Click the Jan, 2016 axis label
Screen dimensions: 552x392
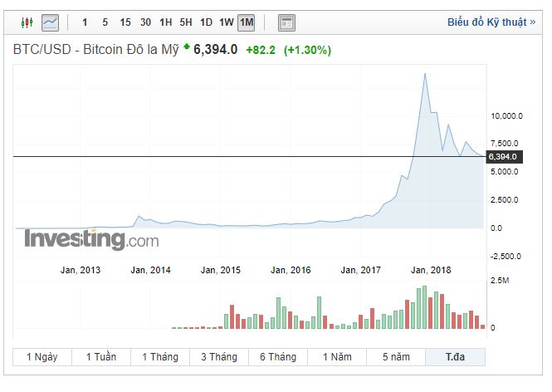291,270
